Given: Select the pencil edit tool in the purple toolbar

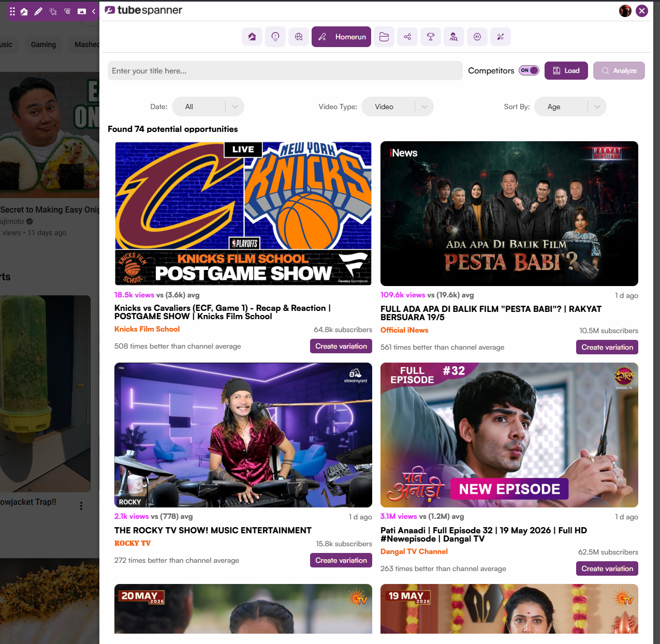Looking at the screenshot, I should pyautogui.click(x=38, y=11).
